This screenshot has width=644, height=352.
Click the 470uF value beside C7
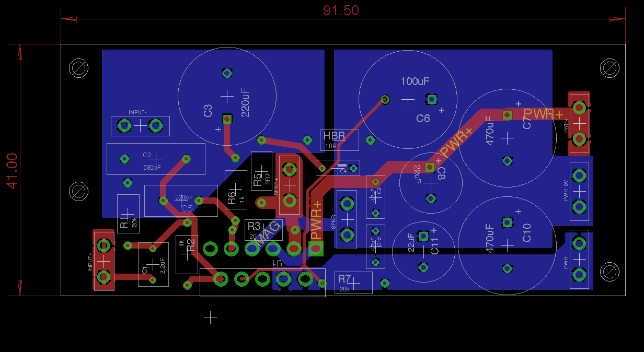(x=490, y=131)
